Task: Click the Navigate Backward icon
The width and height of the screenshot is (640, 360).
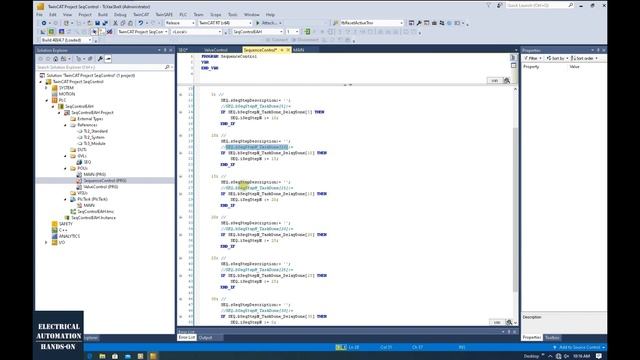Action: [x=44, y=23]
